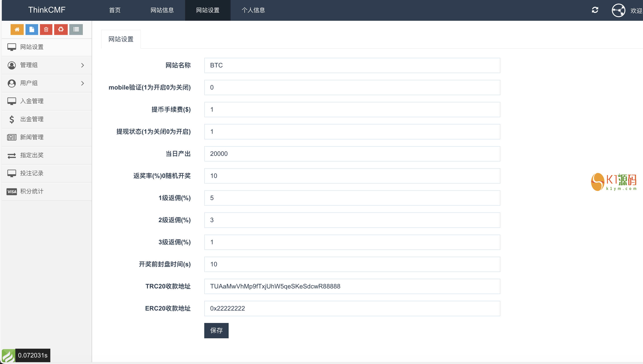Click the refresh icon in top bar
The image size is (643, 364).
(x=595, y=10)
